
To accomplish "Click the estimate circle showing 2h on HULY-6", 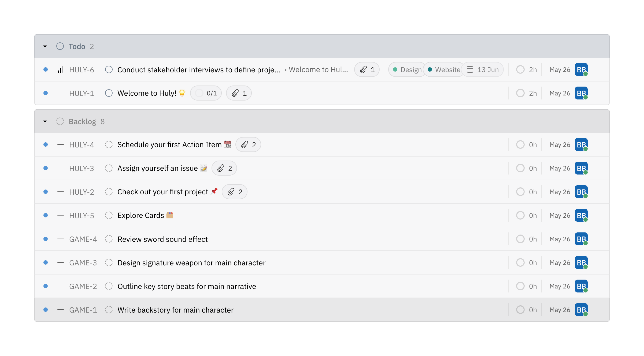I will 526,69.
